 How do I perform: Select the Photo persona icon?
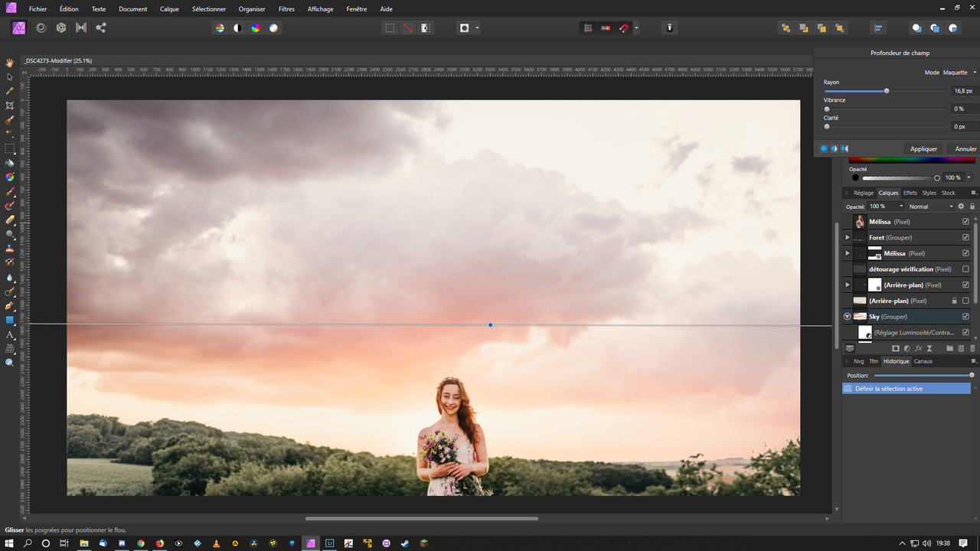19,28
